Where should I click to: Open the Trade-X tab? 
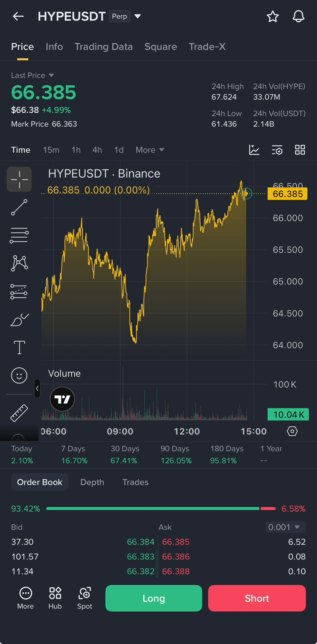207,47
